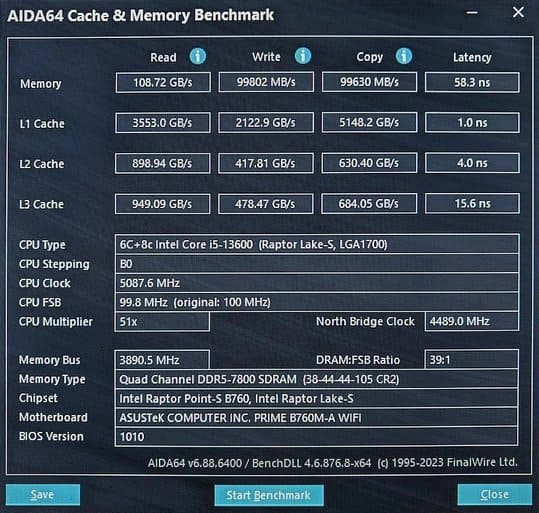Click the window title AIDA64 Cache & Memory Benchmark
Image resolution: width=539 pixels, height=513 pixels.
[x=141, y=15]
